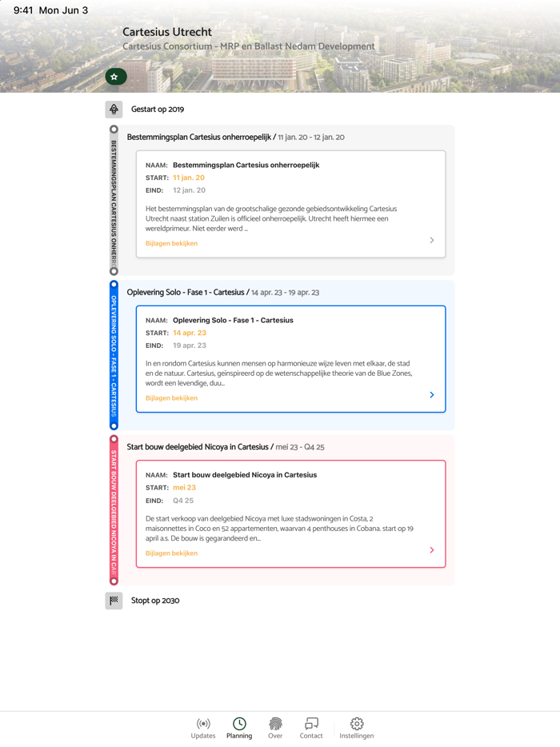Viewport: 560px width, 747px height.
Task: Open the Instellingen gear icon
Action: [357, 723]
